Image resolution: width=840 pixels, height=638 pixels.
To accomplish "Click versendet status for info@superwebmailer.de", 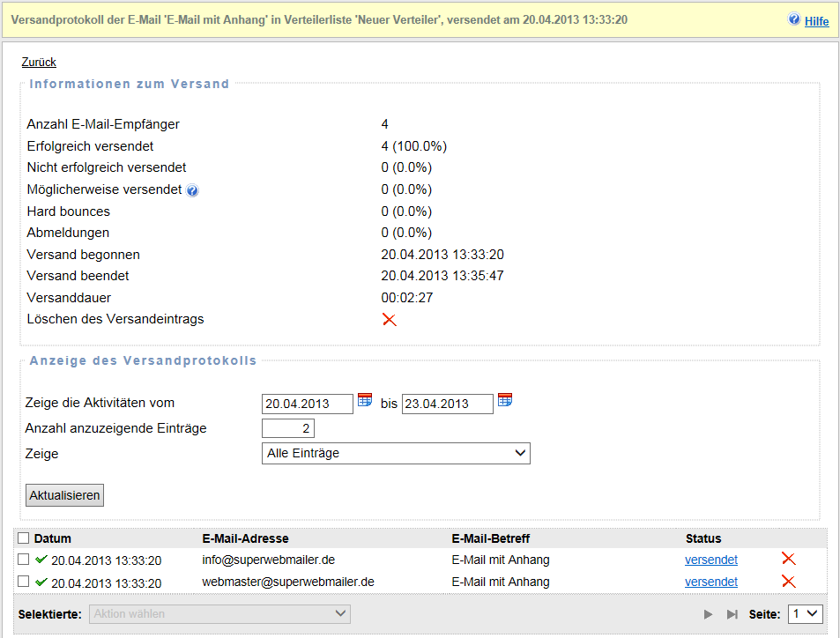I will (x=710, y=560).
